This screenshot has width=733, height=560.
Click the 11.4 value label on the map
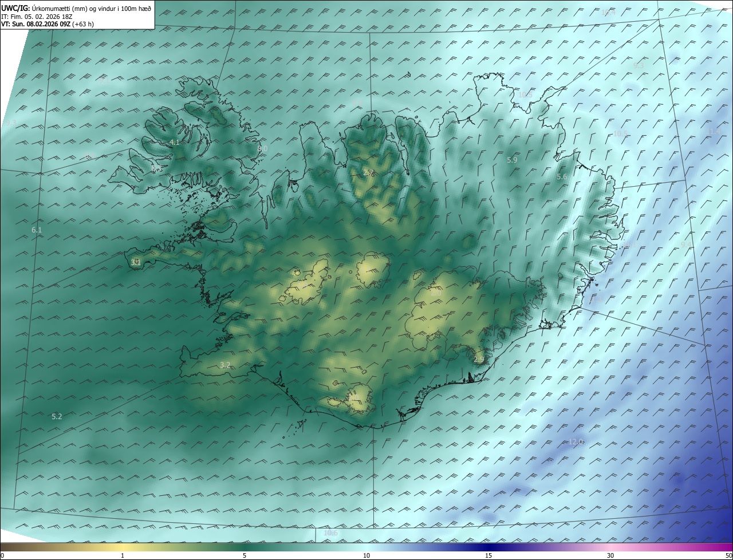pyautogui.click(x=713, y=132)
